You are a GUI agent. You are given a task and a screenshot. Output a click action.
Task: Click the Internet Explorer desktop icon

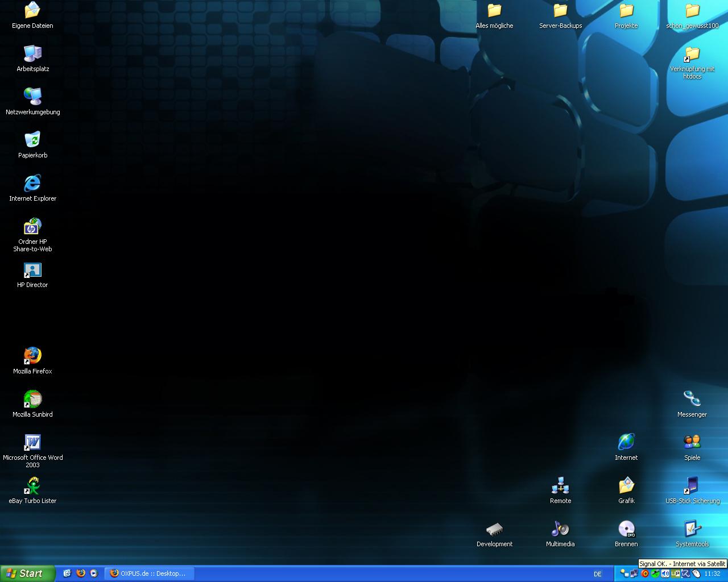(x=32, y=184)
